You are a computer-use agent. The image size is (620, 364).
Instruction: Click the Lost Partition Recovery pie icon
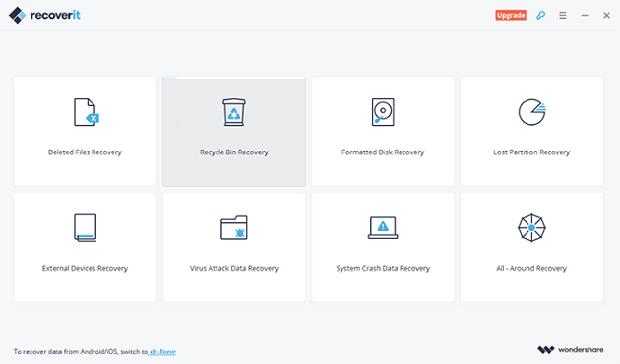pyautogui.click(x=531, y=112)
